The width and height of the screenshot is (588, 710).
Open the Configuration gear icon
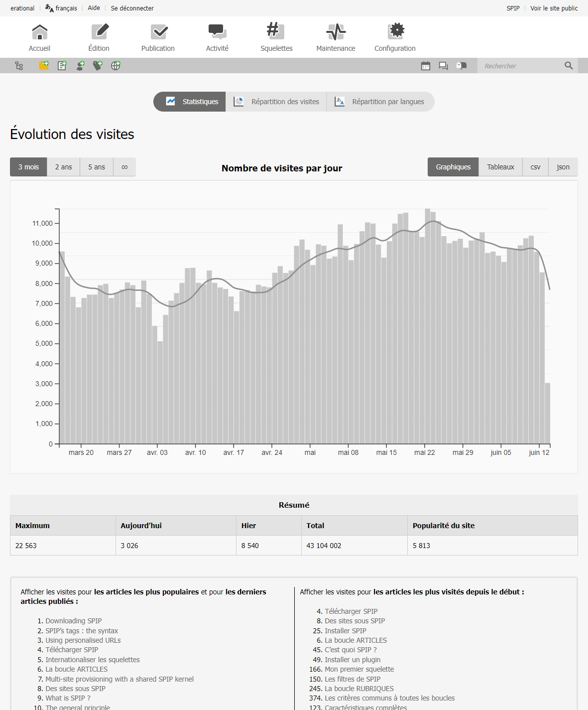point(395,31)
